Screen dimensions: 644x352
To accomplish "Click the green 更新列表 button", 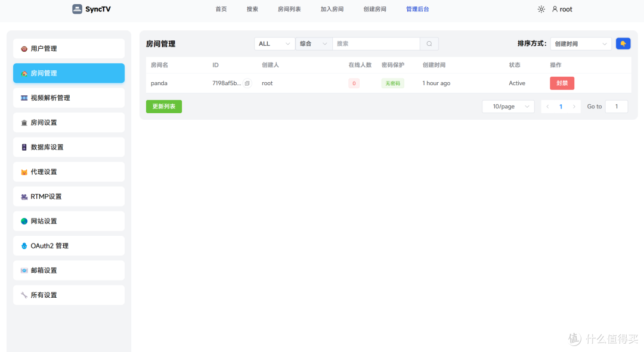I will point(164,107).
